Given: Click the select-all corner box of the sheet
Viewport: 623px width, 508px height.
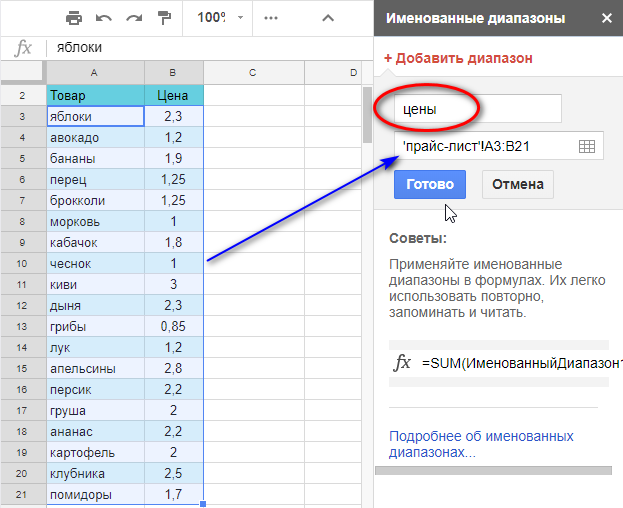Looking at the screenshot, I should click(23, 73).
